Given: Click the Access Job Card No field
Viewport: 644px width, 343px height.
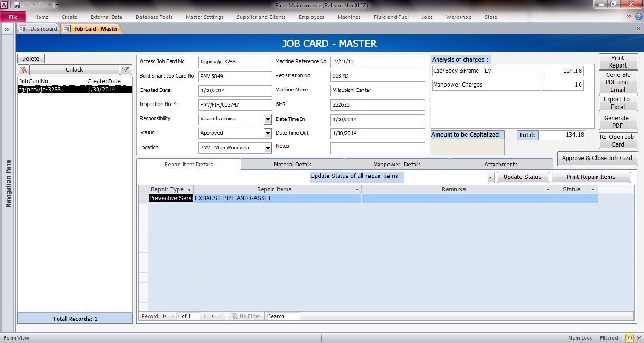Looking at the screenshot, I should 235,62.
